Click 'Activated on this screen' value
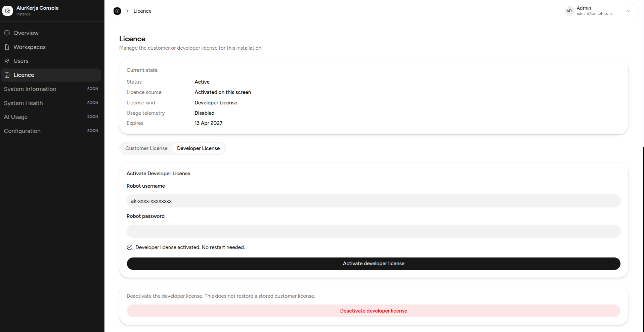 (223, 92)
